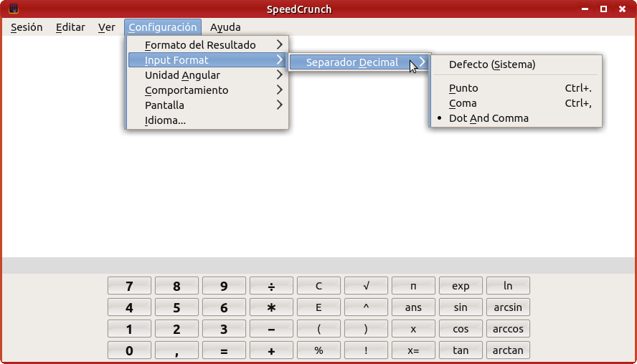This screenshot has width=637, height=364.
Task: Click the SpeedCrunch app icon in title bar
Action: tap(14, 9)
